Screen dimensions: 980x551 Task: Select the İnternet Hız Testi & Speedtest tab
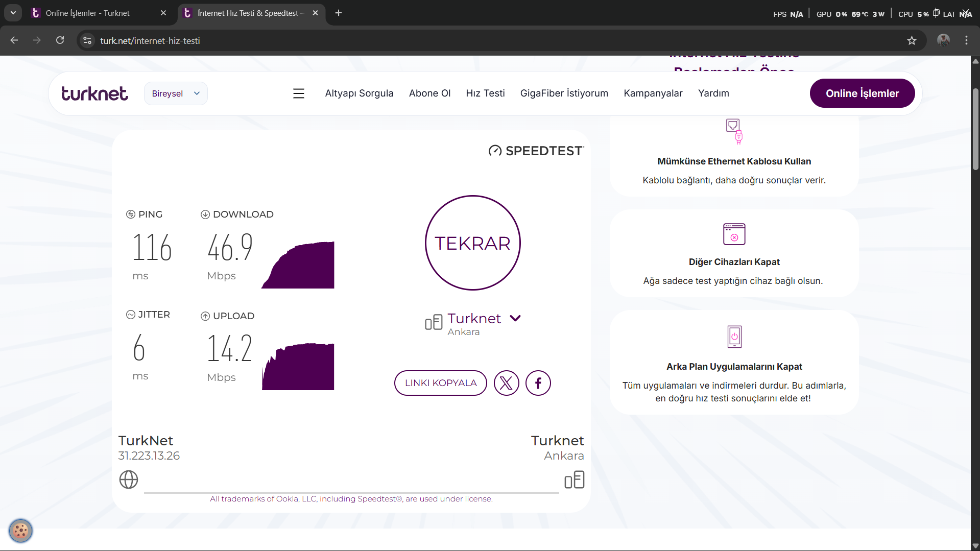[251, 13]
